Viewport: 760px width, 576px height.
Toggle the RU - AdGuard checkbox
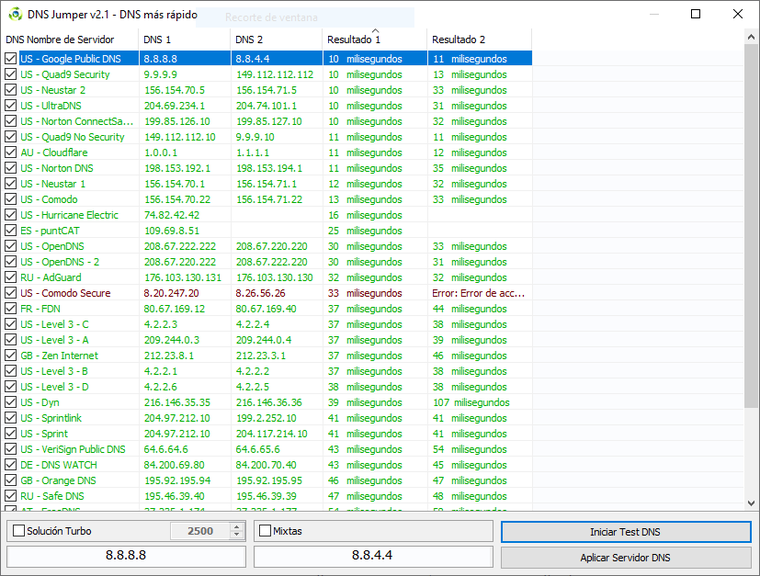(x=11, y=277)
